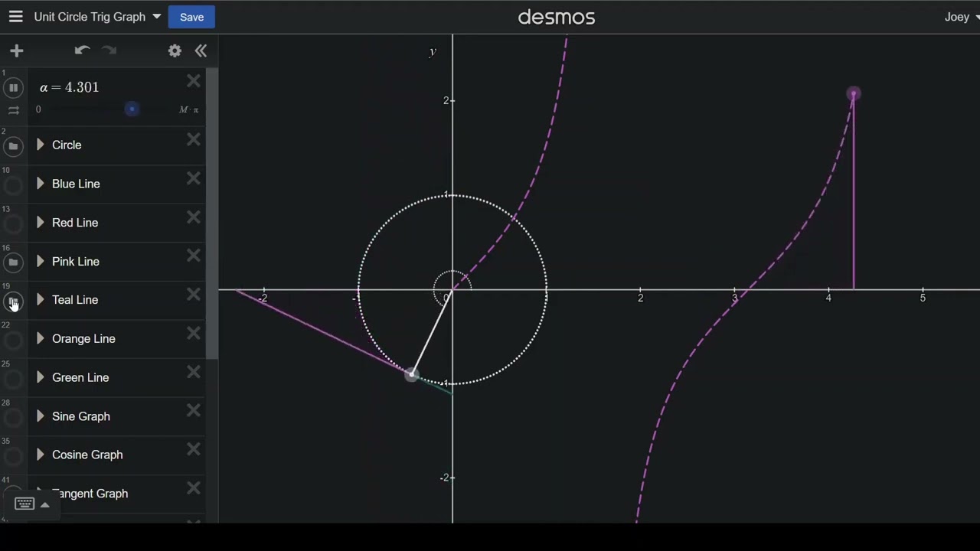Redo the last change
This screenshot has width=980, height=551.
(x=109, y=51)
